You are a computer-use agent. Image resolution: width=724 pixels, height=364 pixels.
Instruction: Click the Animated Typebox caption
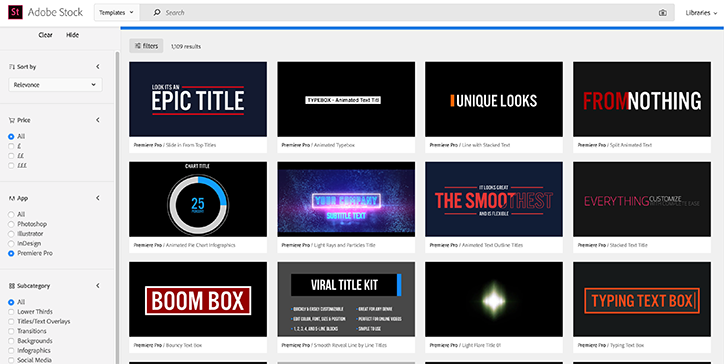pyautogui.click(x=334, y=145)
